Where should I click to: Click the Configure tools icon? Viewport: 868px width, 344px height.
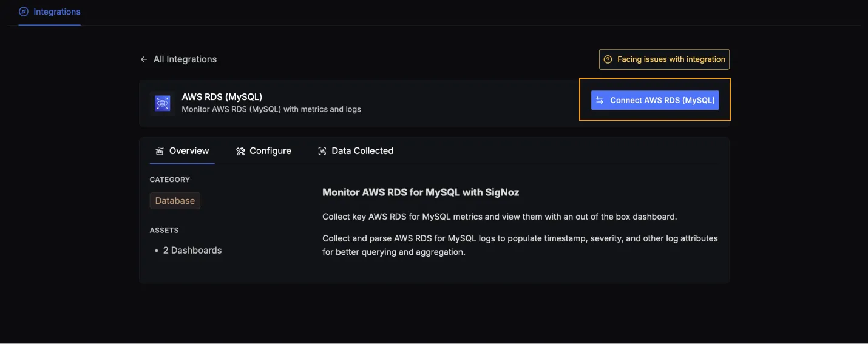tap(240, 151)
